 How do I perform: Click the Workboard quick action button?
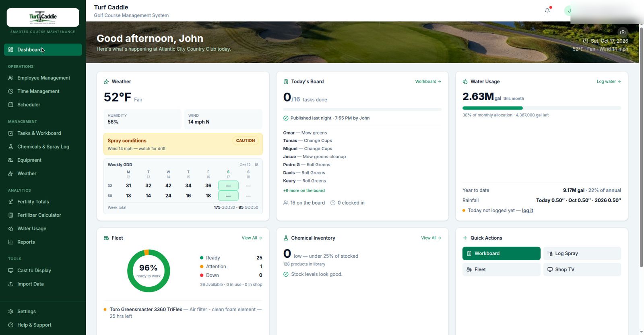point(501,253)
